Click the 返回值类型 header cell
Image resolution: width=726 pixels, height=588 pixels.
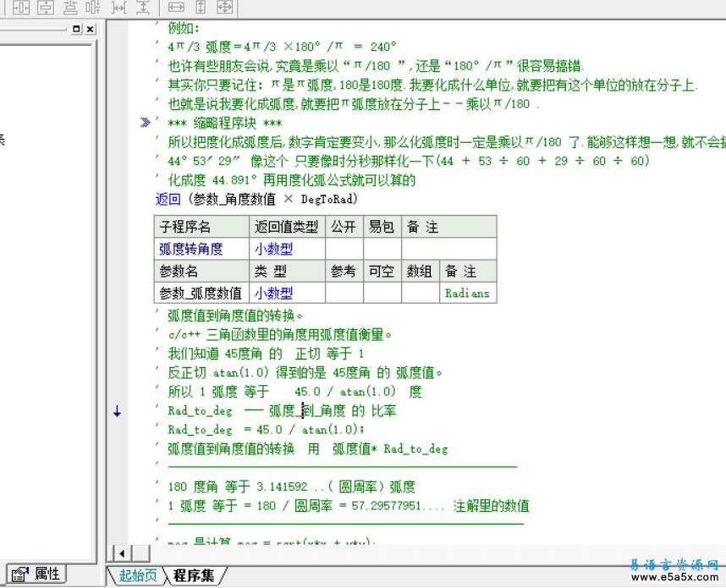tap(287, 227)
